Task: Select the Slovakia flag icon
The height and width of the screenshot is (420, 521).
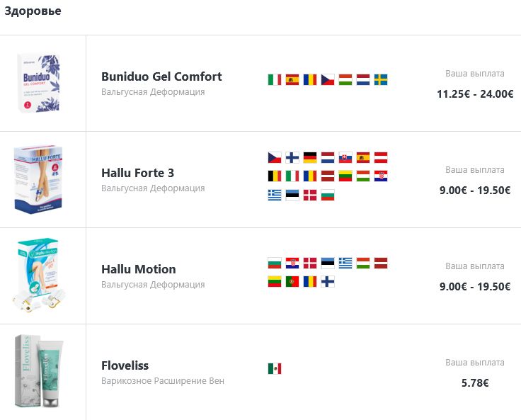Action: click(345, 158)
